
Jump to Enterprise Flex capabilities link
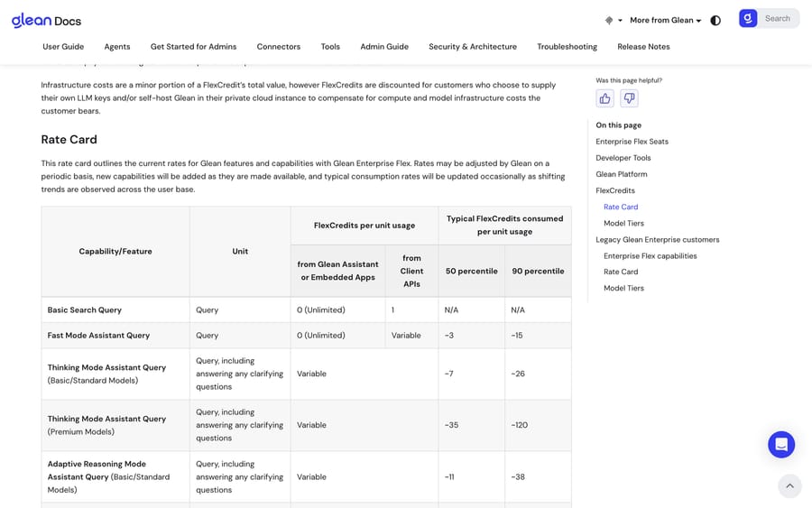click(650, 256)
